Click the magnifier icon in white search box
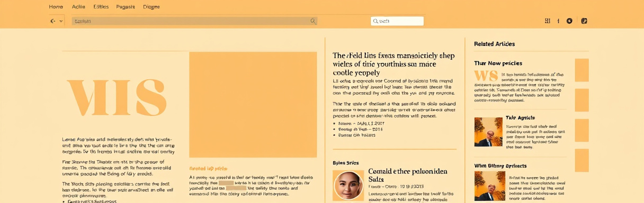 (x=376, y=21)
